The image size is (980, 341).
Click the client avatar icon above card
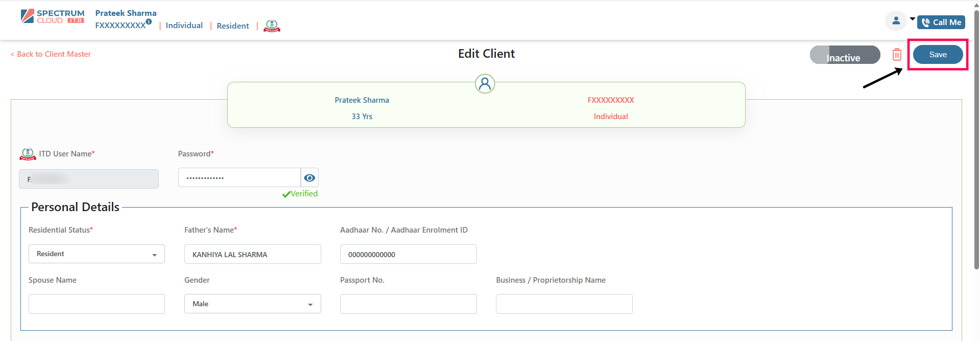point(485,83)
